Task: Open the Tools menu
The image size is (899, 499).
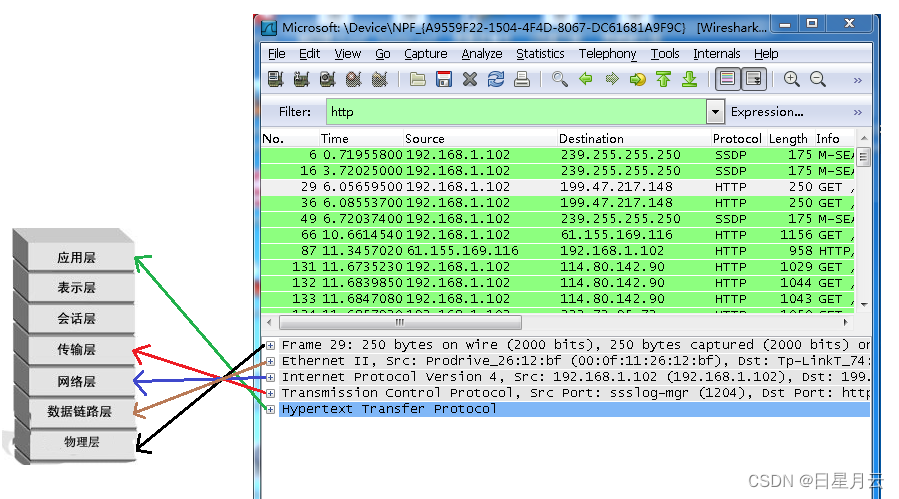Action: coord(665,54)
